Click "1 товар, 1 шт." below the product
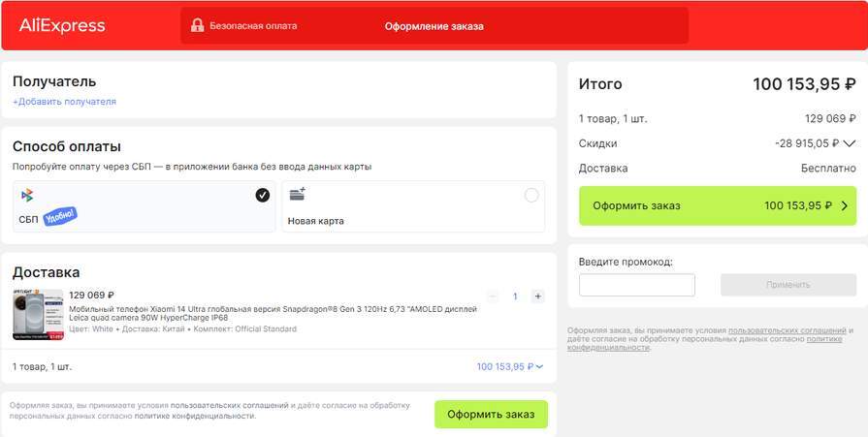868x437 pixels. click(x=42, y=366)
